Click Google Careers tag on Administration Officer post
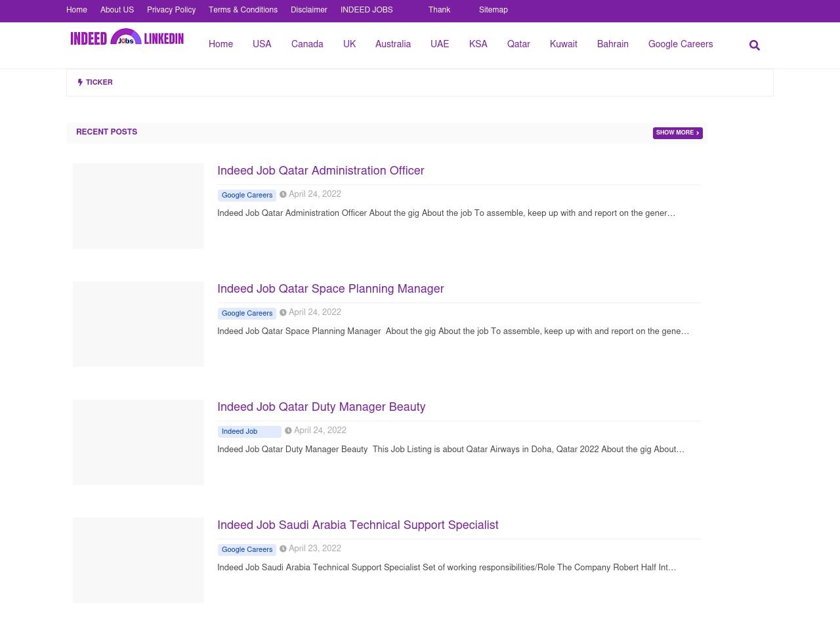 click(x=247, y=196)
